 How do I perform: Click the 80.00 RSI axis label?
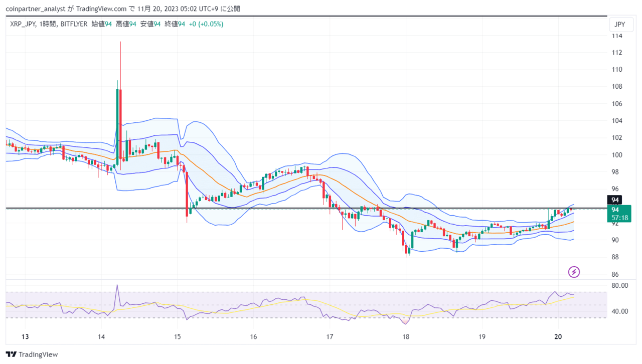(620, 286)
